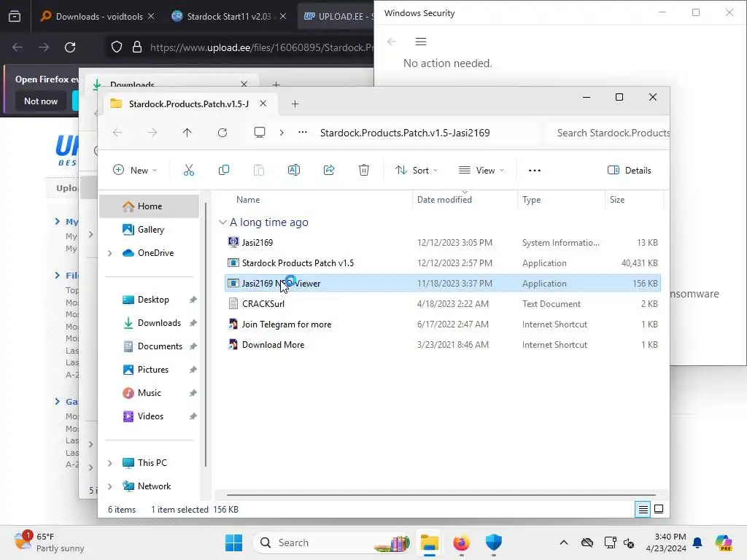Click Firefox tracking protection shield icon
The image size is (747, 560).
117,47
